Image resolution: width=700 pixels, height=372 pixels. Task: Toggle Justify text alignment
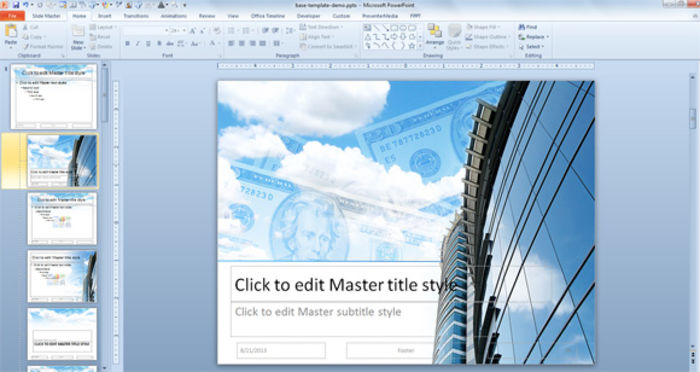pos(262,43)
